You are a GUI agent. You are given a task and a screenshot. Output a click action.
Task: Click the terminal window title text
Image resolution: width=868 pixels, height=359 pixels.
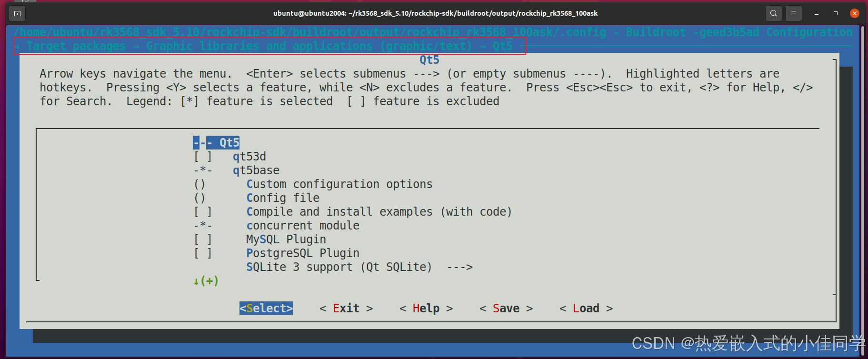click(435, 13)
